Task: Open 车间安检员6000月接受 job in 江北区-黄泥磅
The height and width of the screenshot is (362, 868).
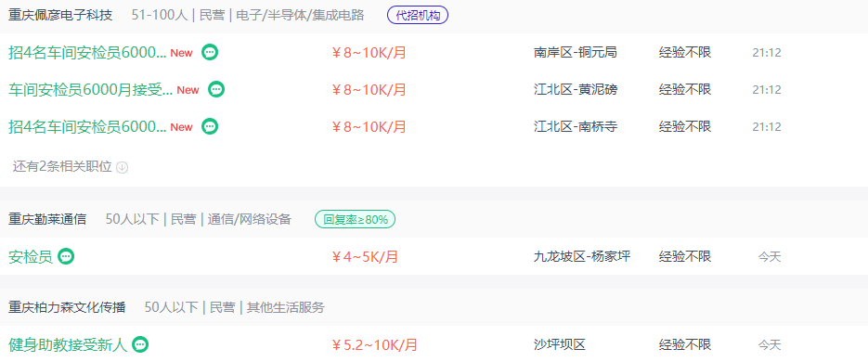Action: point(91,89)
